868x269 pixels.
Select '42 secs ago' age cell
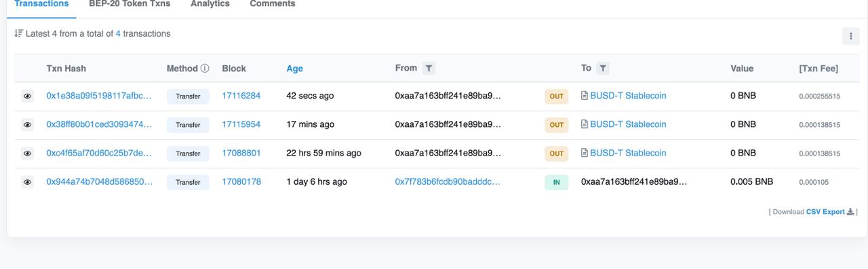310,96
